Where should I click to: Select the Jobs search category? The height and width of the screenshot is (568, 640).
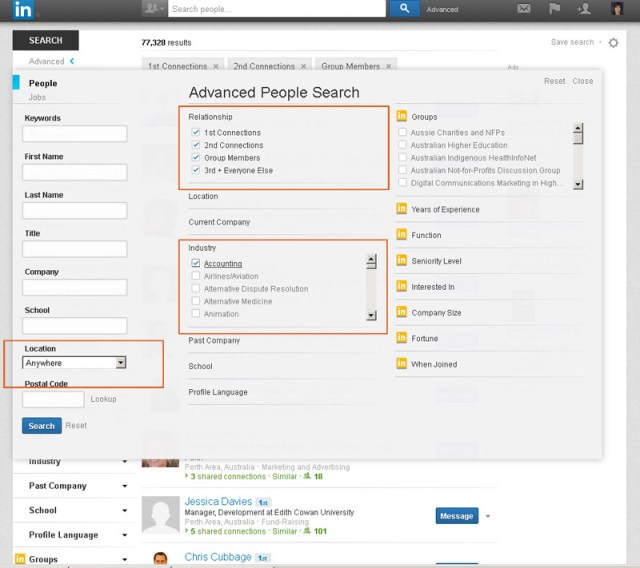[x=37, y=97]
